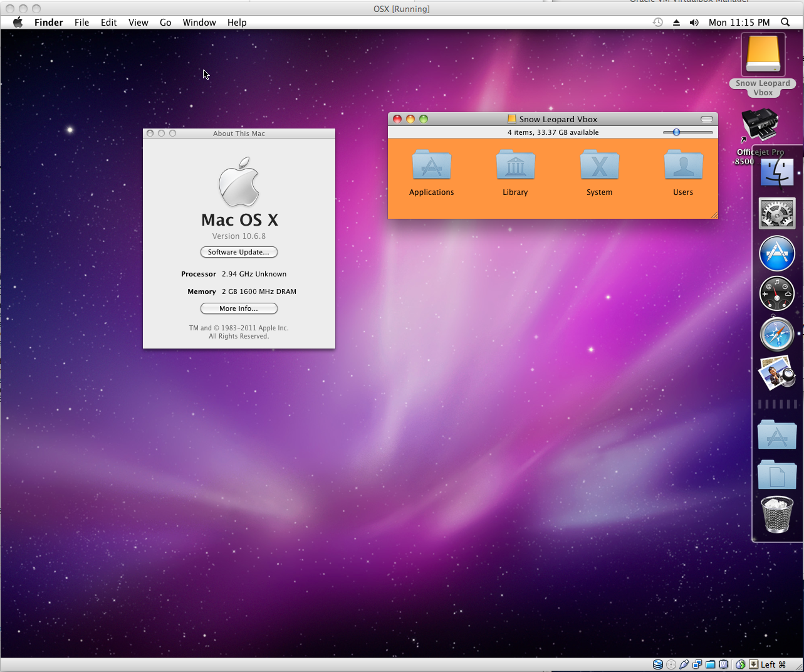Viewport: 804px width, 672px height.
Task: Open the Trash in the dock
Action: click(x=777, y=515)
